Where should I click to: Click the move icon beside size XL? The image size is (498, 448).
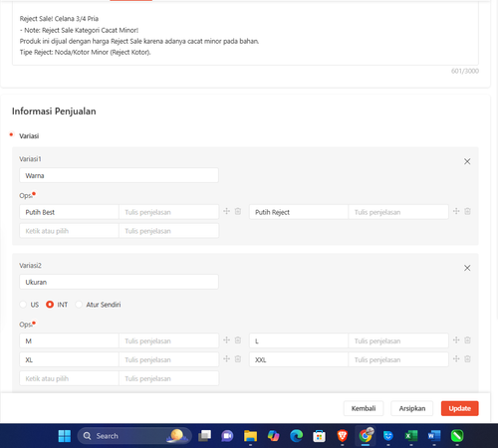click(x=226, y=359)
